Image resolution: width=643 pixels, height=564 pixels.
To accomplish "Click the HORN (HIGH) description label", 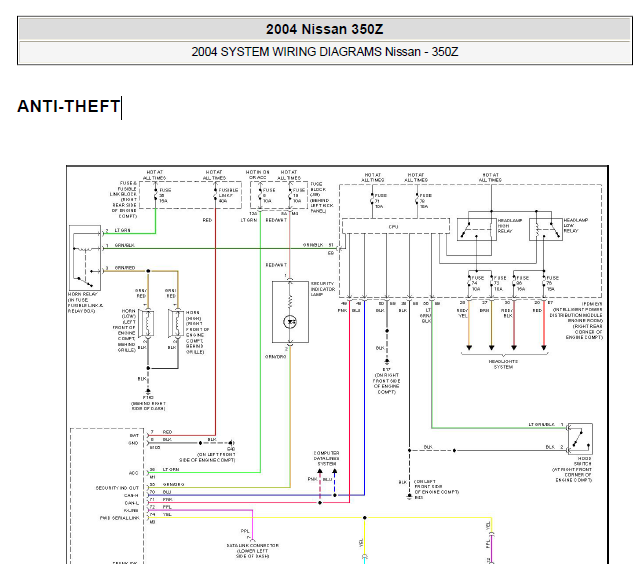I will (197, 332).
